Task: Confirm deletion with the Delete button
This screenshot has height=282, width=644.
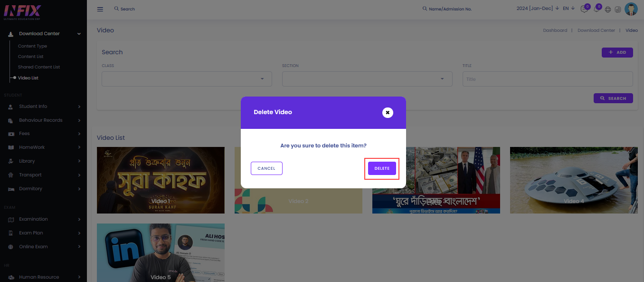Action: point(382,168)
